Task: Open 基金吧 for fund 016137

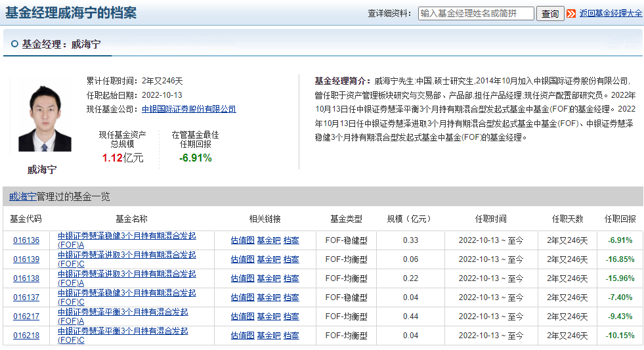Action: pyautogui.click(x=268, y=297)
